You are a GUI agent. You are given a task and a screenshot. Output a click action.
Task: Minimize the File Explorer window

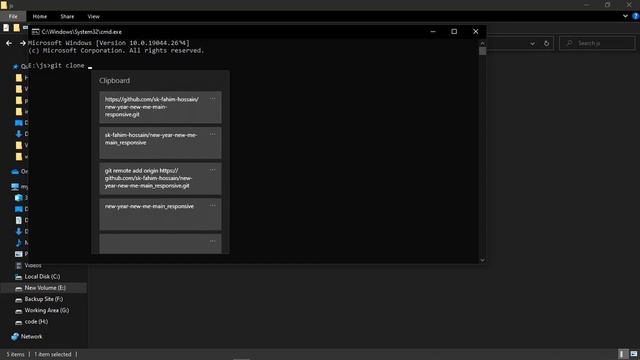[x=587, y=5]
